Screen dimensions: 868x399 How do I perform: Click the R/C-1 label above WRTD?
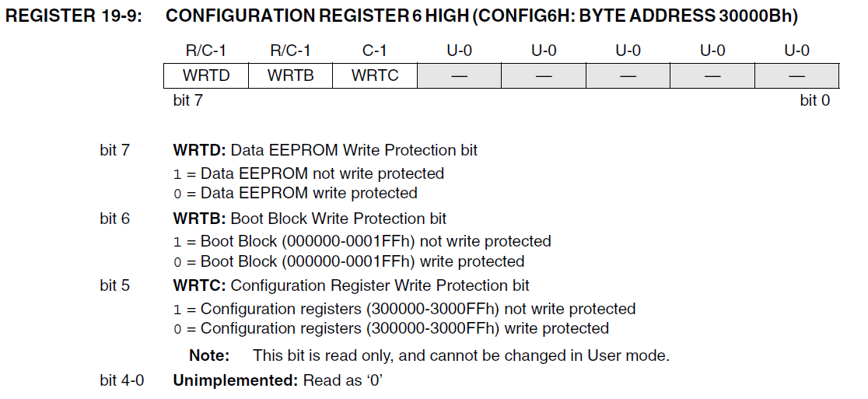click(205, 51)
